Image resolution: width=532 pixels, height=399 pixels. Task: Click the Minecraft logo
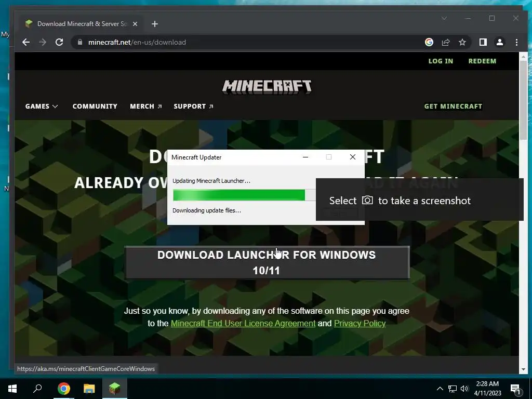267,87
